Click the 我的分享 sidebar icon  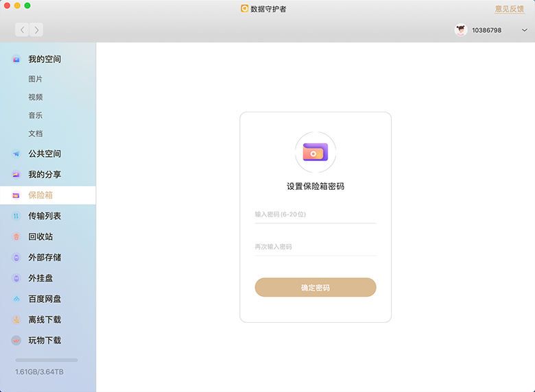click(16, 175)
